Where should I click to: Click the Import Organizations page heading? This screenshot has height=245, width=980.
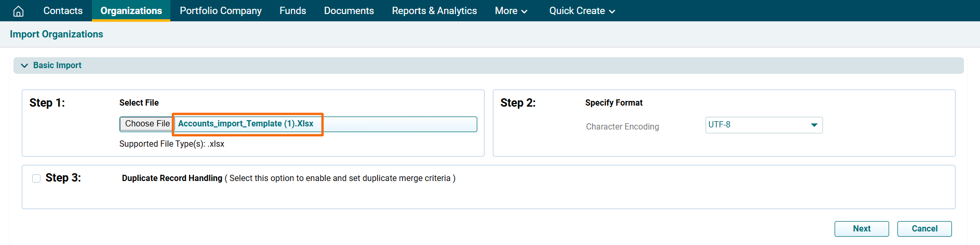click(x=57, y=34)
